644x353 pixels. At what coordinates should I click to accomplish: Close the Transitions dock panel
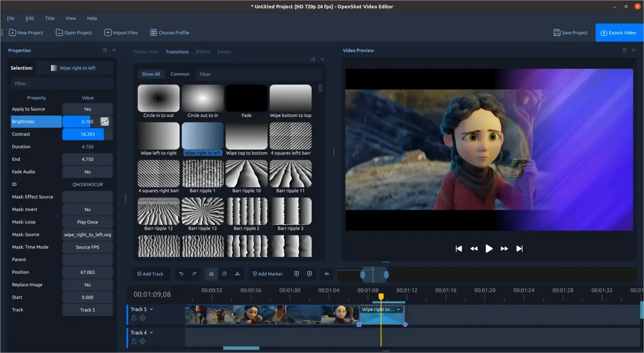tap(322, 59)
